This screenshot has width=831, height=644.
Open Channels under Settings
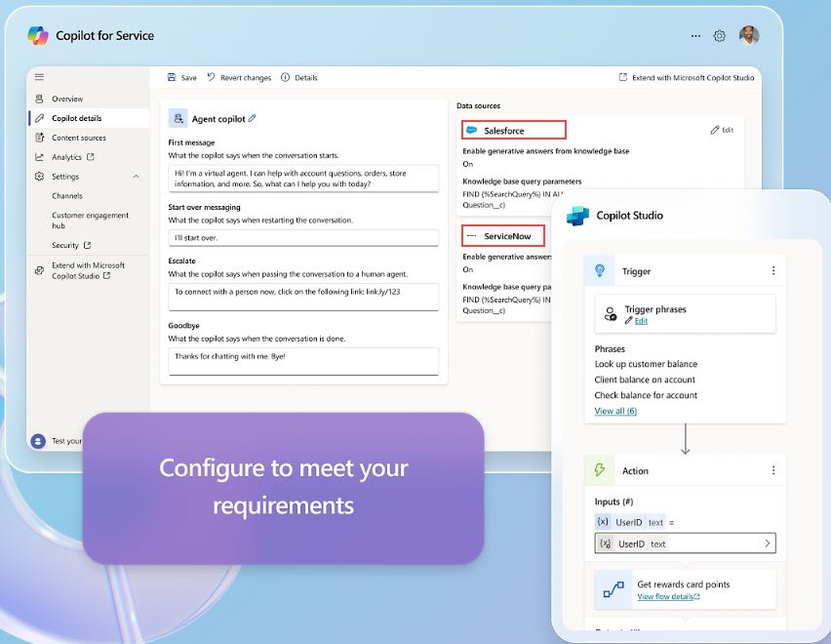(x=67, y=196)
